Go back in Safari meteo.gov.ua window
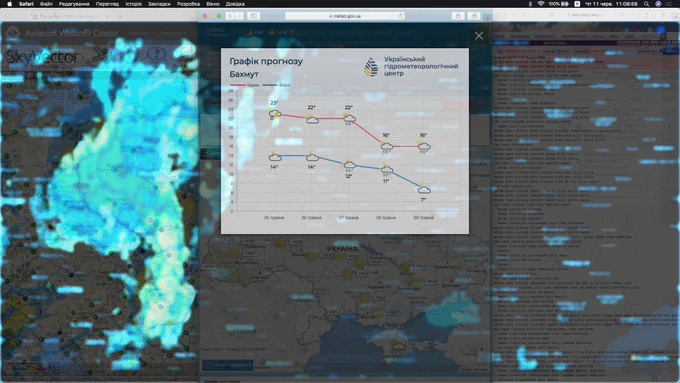 tap(230, 16)
